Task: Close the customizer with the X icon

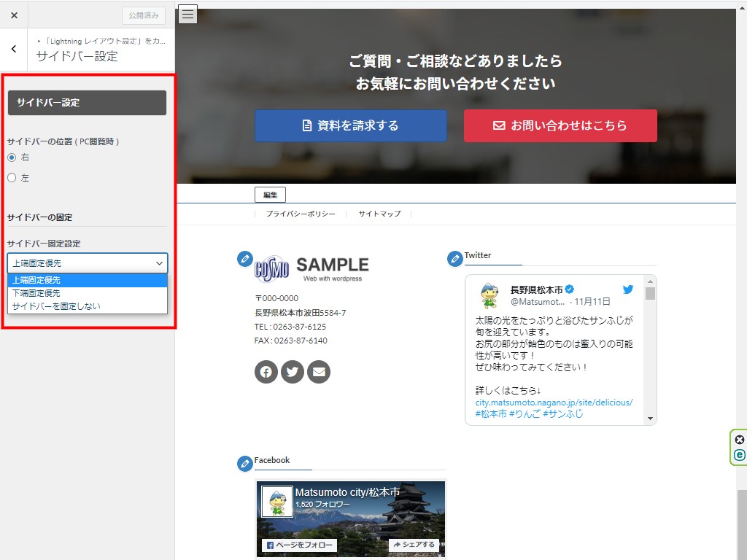Action: pyautogui.click(x=14, y=15)
